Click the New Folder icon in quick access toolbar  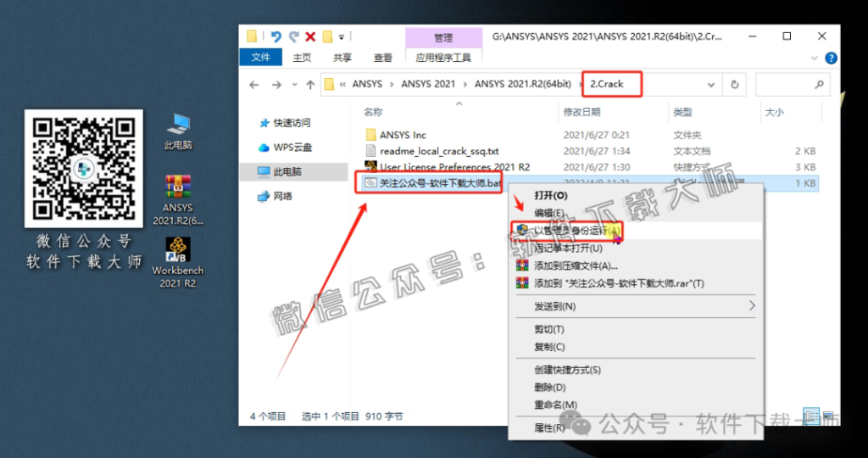click(x=327, y=37)
